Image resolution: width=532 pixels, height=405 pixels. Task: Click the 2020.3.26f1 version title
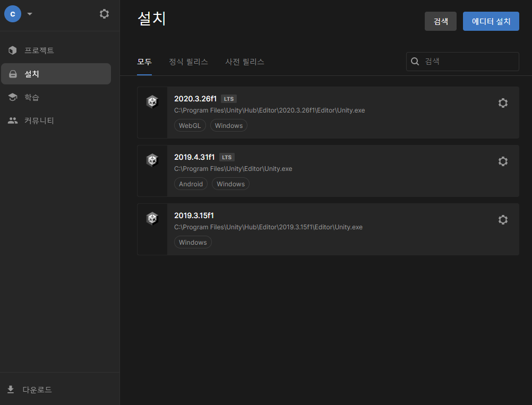click(x=195, y=99)
